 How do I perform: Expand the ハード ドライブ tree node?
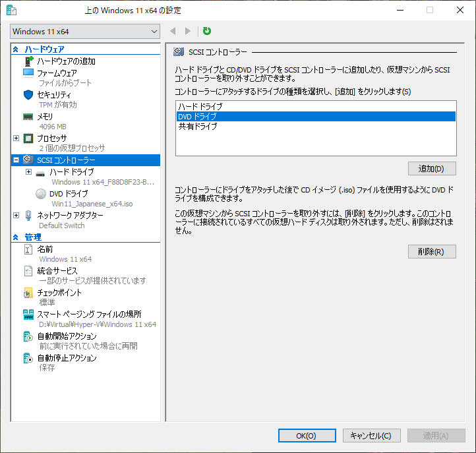coord(28,172)
